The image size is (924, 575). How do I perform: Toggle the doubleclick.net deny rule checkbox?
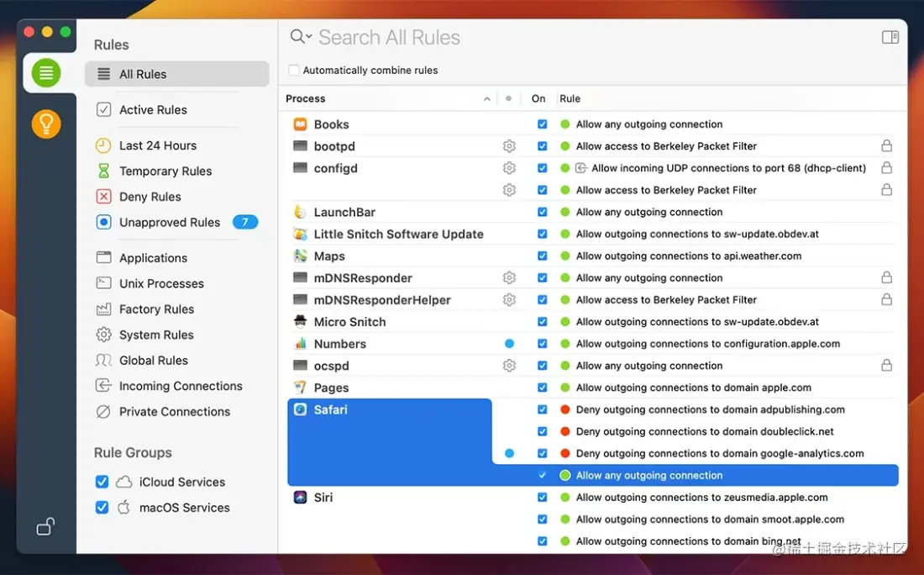pyautogui.click(x=542, y=432)
